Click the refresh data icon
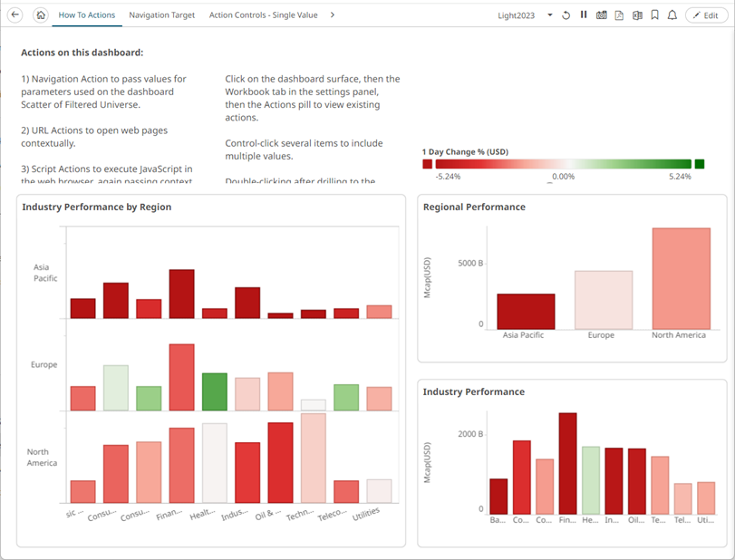 pos(566,15)
